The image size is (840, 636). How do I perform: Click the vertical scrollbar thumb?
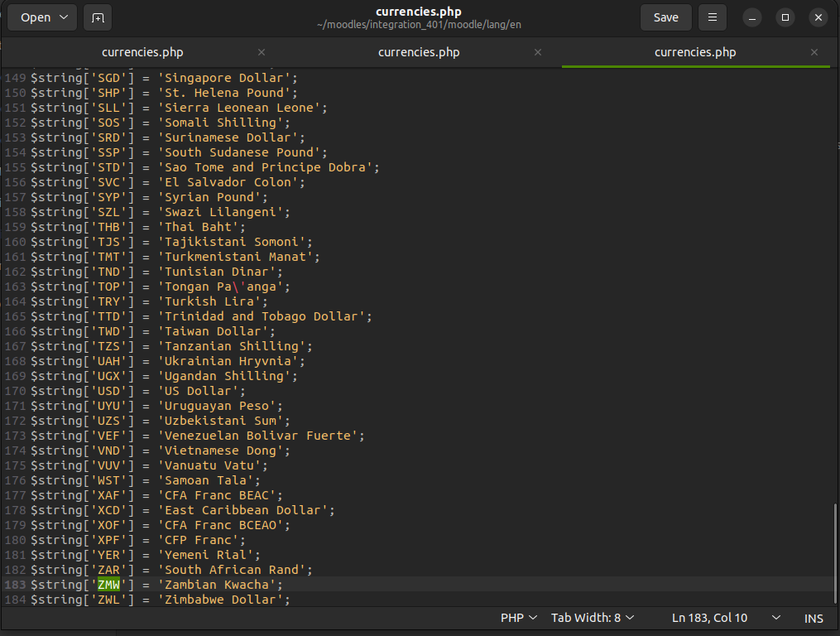tap(835, 552)
